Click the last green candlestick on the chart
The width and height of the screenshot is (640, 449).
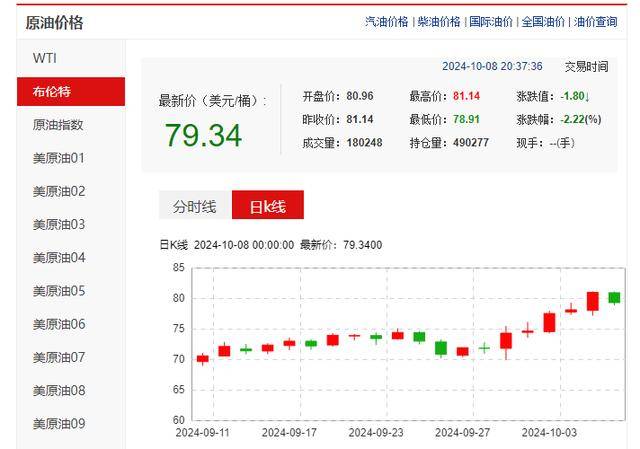(614, 298)
